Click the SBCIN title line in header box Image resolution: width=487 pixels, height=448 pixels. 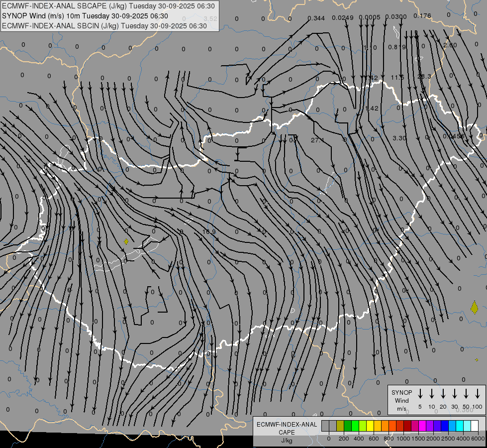point(104,26)
